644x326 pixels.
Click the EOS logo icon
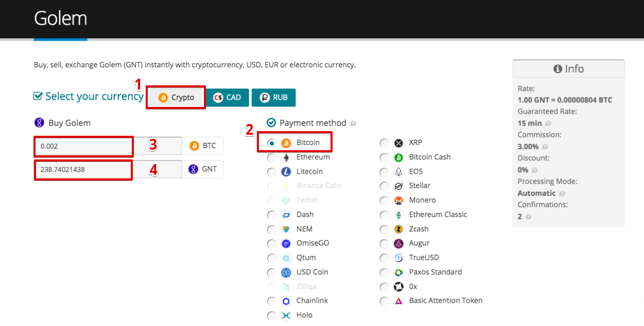coord(398,172)
